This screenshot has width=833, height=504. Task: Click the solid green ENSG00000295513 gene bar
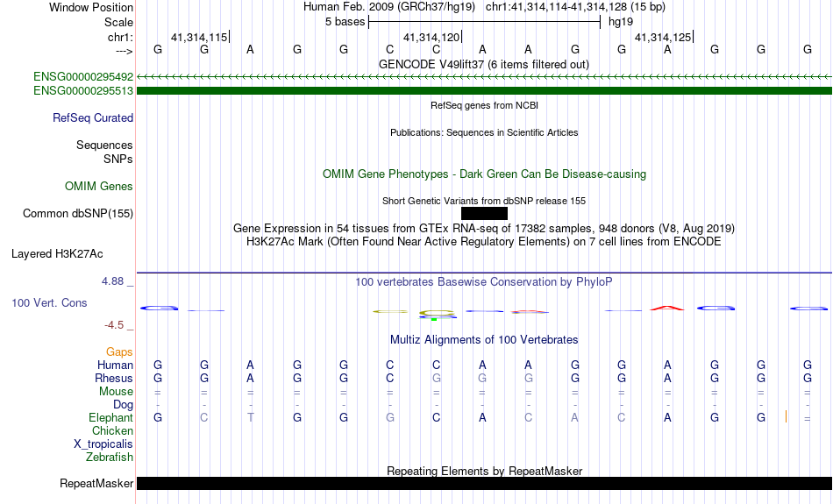click(485, 91)
